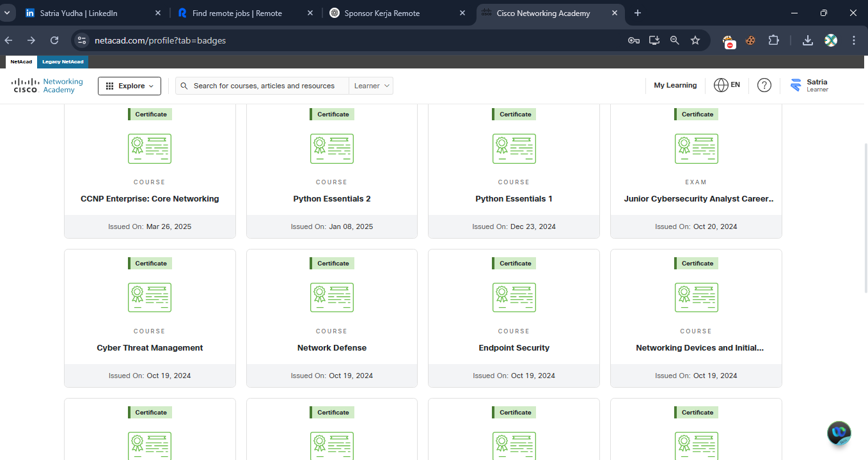Click Networking Devices certificate icon
868x460 pixels.
click(697, 297)
